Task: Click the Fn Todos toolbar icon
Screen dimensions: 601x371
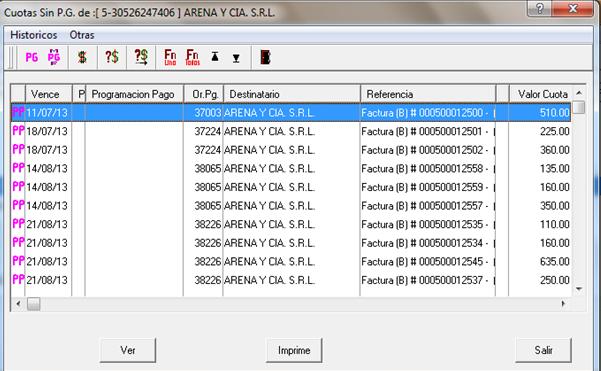Action: pyautogui.click(x=192, y=57)
